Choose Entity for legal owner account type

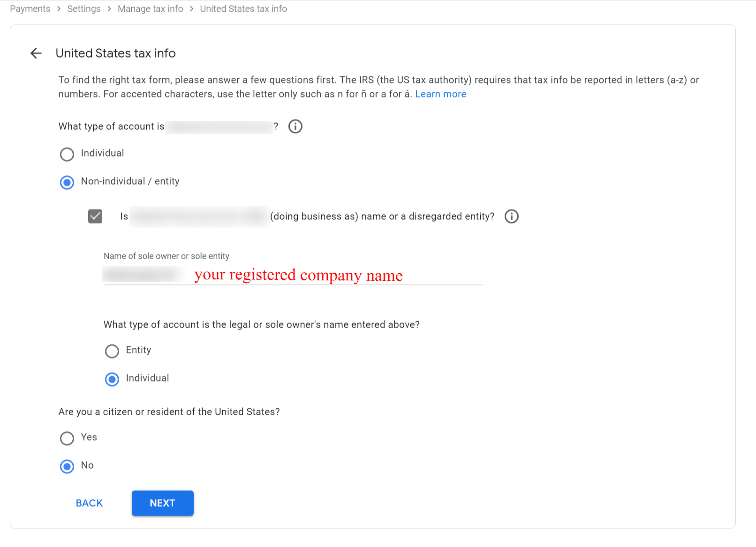112,351
